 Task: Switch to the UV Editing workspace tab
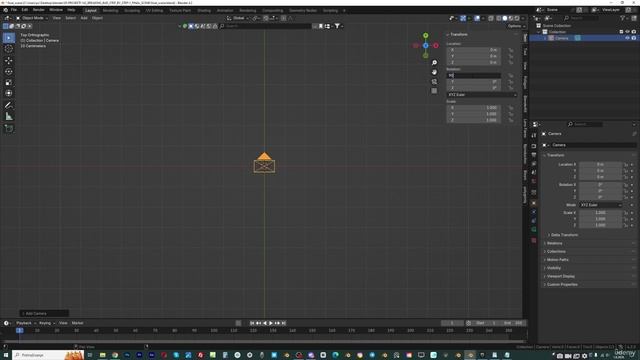[154, 11]
